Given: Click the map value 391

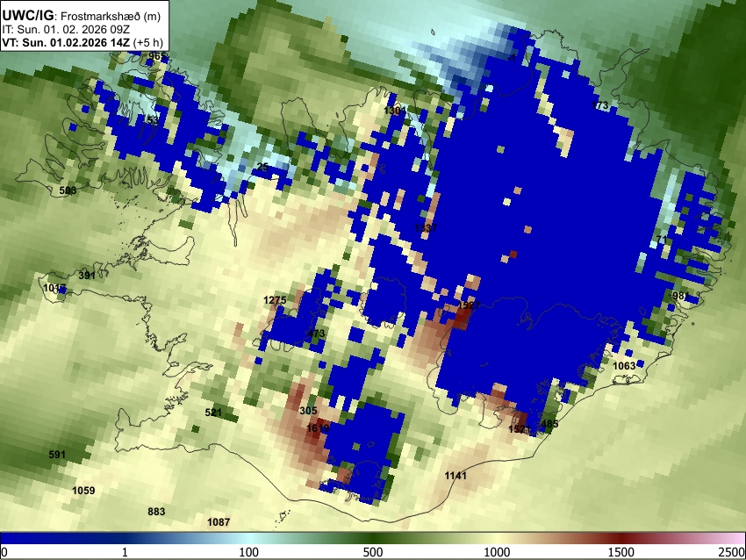Looking at the screenshot, I should click(87, 275).
